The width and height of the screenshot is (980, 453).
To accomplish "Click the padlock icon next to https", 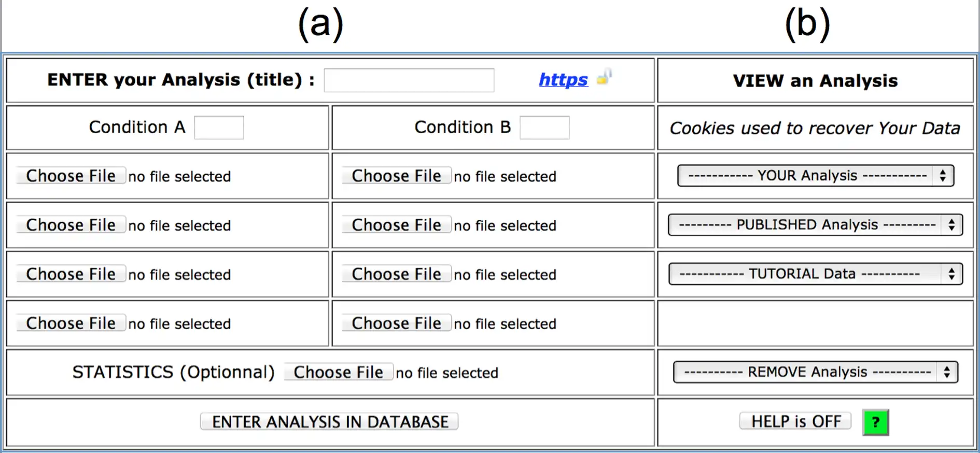I will 604,78.
